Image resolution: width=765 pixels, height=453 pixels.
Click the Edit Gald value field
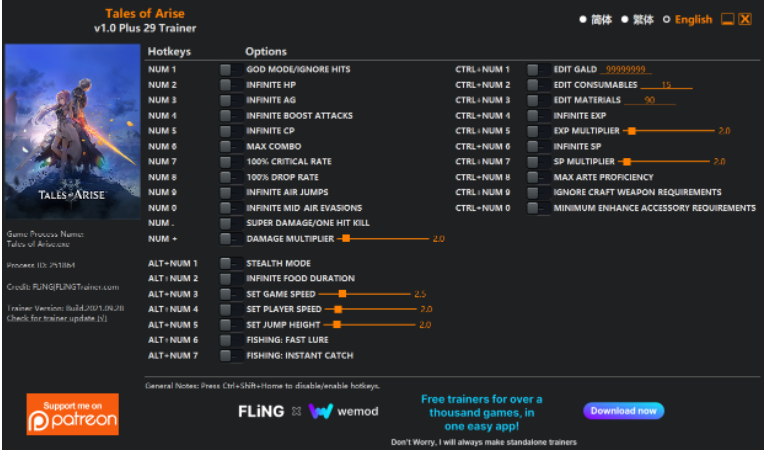tap(626, 70)
